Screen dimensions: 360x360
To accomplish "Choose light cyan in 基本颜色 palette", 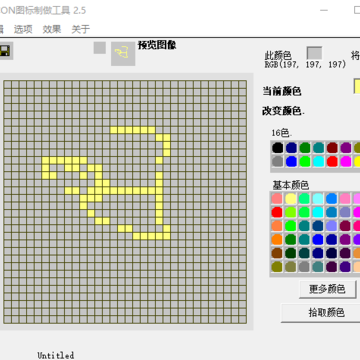I will 318,198.
